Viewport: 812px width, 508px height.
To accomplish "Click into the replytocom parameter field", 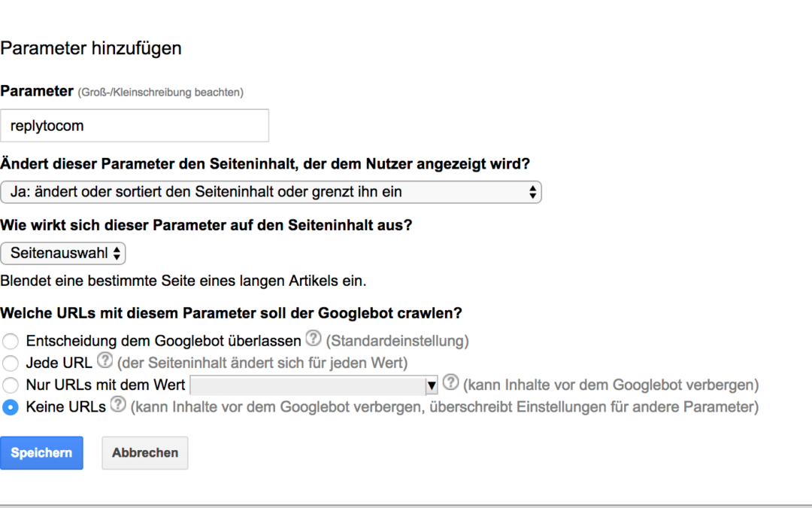I will point(135,126).
